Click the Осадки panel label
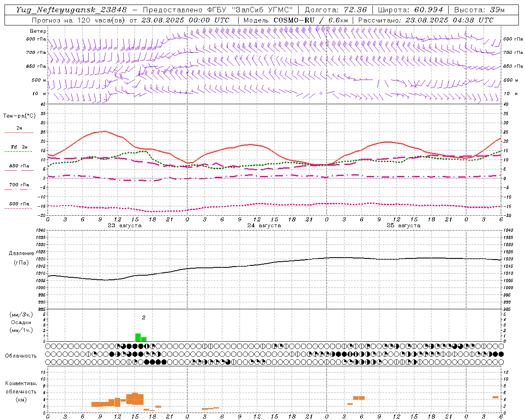The image size is (525, 420). (21, 322)
